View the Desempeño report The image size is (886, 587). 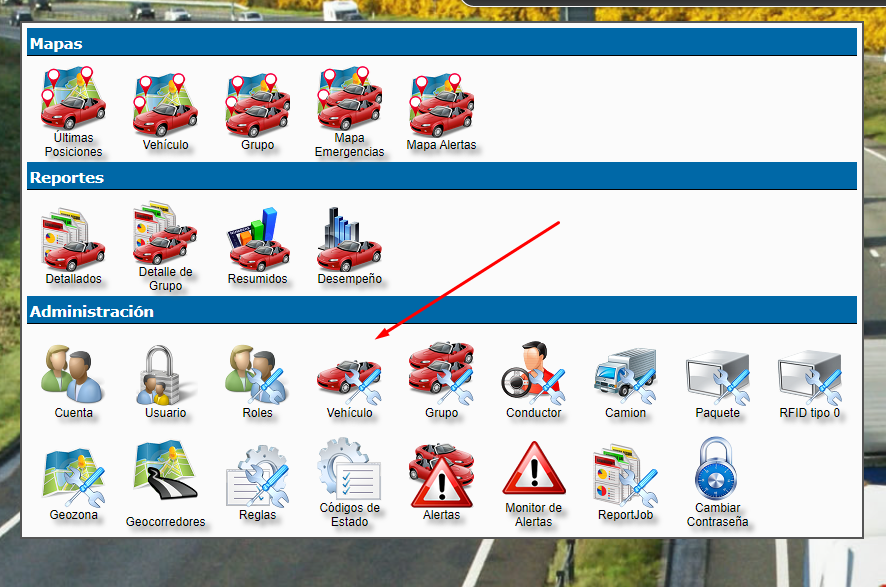tap(349, 238)
